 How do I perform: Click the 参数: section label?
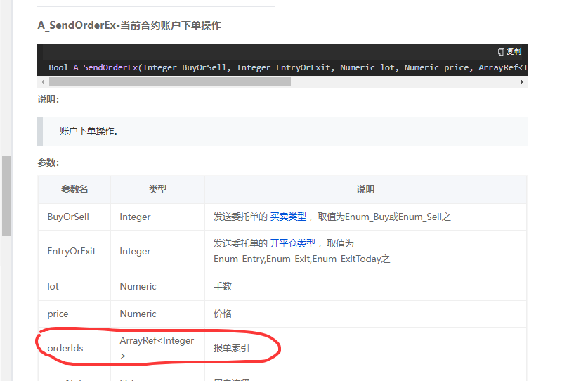[48, 162]
